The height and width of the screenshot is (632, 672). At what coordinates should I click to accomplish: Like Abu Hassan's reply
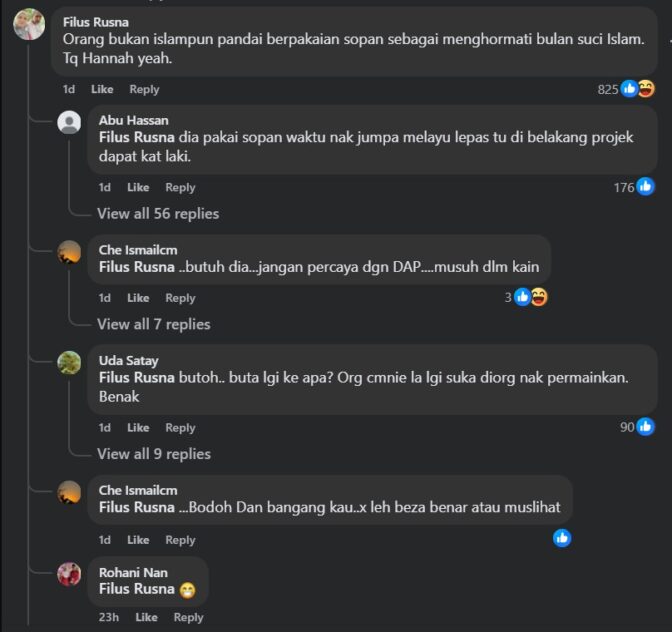point(138,187)
